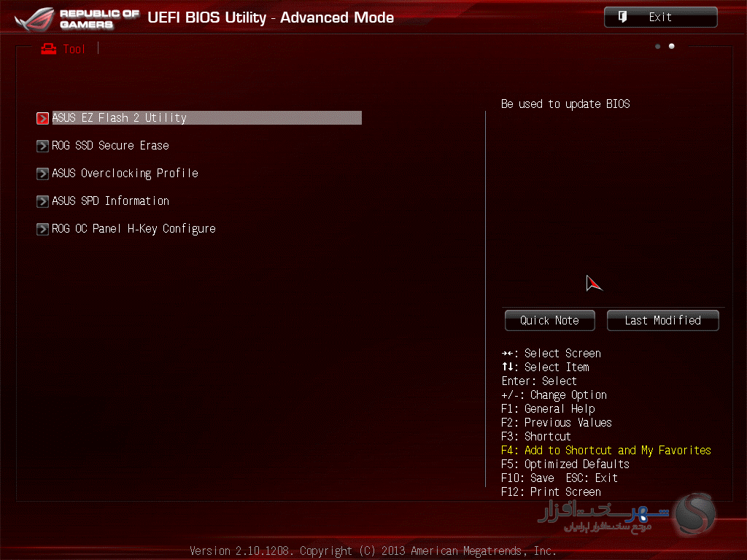Open ROG SSD Secure Erase

(110, 146)
